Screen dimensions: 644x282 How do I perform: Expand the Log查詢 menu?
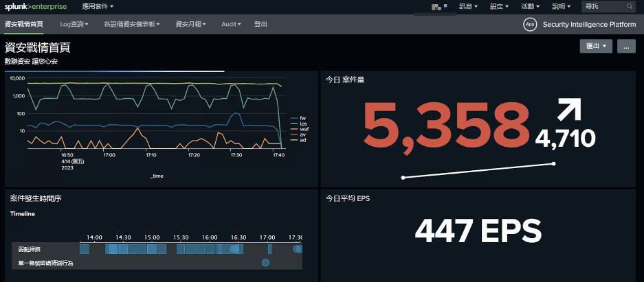74,25
